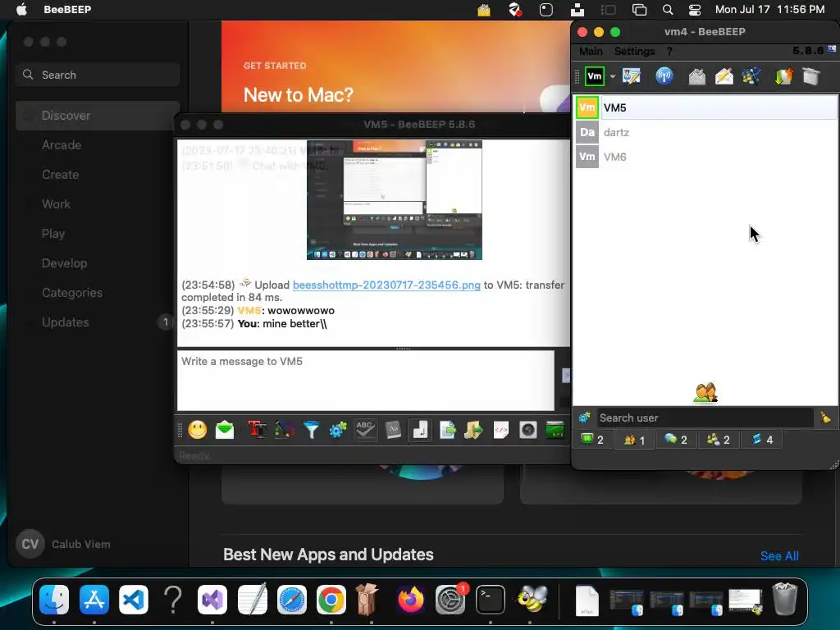Open Spotlight search in the menu bar
The image size is (840, 630).
pyautogui.click(x=668, y=10)
